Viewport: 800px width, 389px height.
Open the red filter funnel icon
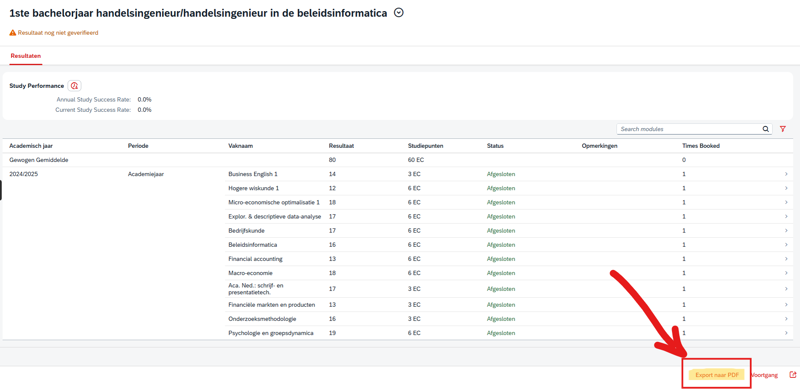[x=783, y=129]
